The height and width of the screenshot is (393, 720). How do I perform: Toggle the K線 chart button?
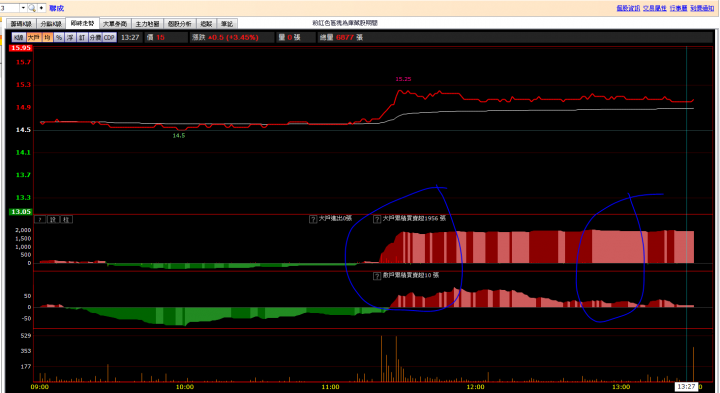click(19, 38)
